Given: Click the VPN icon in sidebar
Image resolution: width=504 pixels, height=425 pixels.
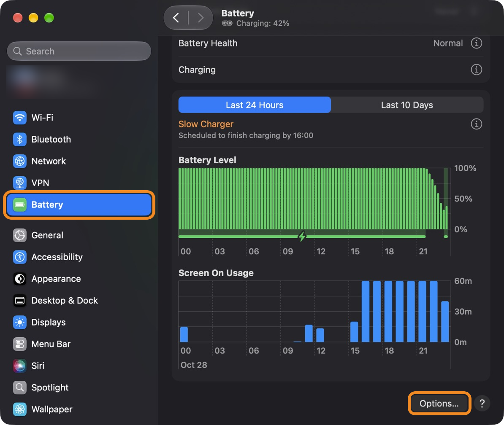Looking at the screenshot, I should 19,183.
